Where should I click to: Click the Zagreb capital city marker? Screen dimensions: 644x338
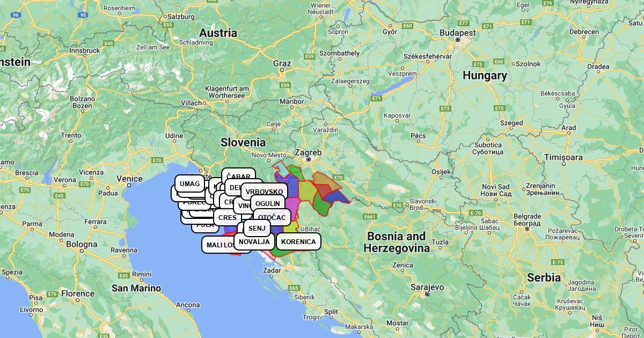coord(309,159)
